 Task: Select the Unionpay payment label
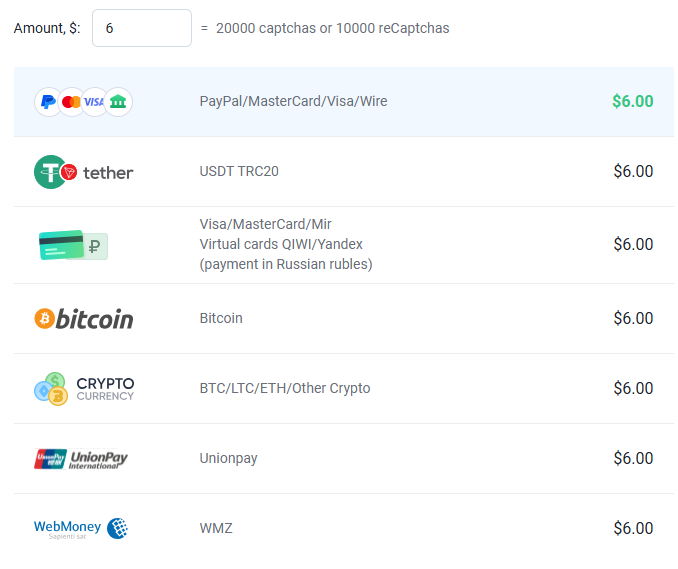pos(228,458)
